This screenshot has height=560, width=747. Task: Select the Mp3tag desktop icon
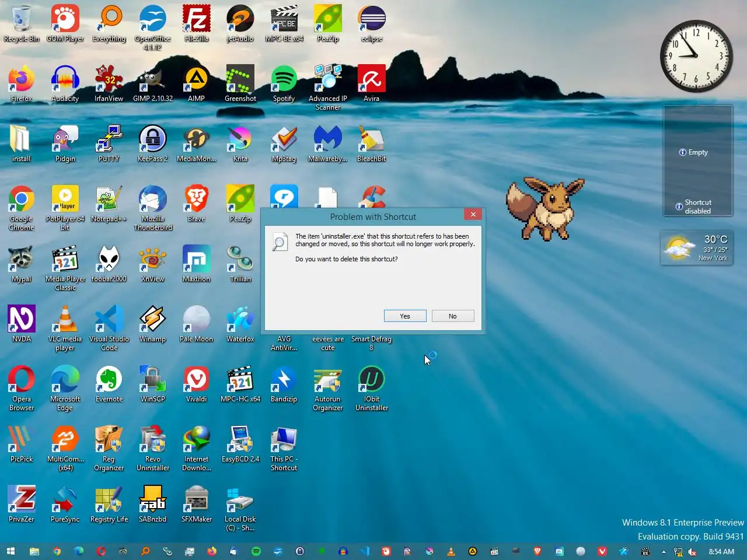284,143
